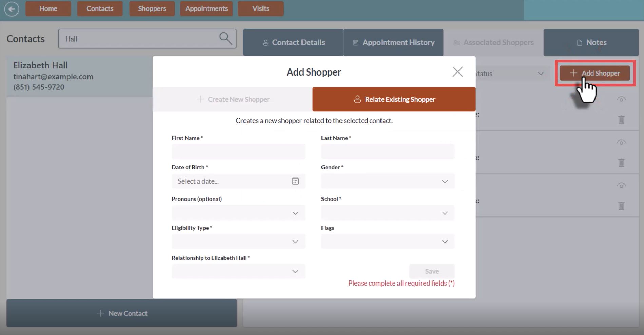
Task: Click the First Name input field
Action: (x=238, y=151)
